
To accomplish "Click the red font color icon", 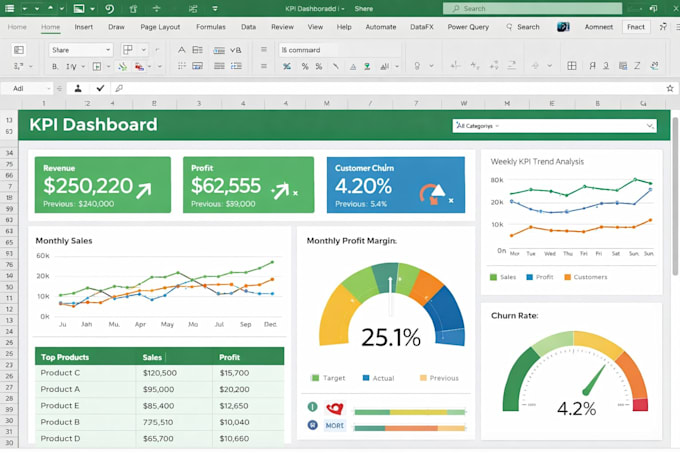I will 139,66.
